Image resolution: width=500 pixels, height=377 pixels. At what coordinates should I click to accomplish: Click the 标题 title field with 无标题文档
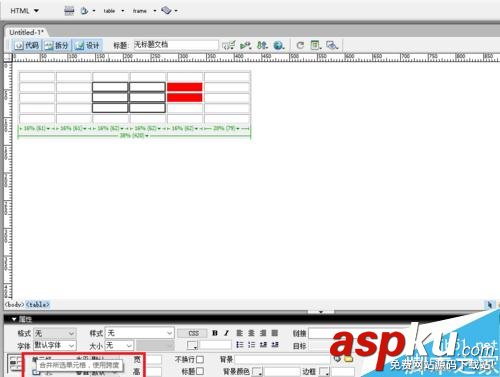176,45
